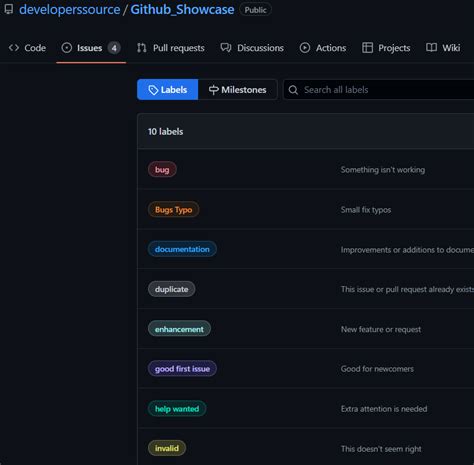This screenshot has width=474, height=465.
Task: Open the red bug label
Action: coord(162,170)
